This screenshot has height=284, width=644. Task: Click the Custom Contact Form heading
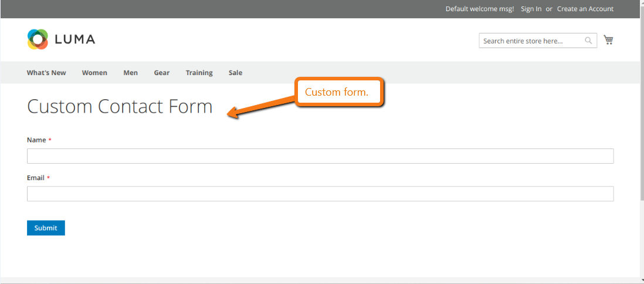(x=120, y=106)
